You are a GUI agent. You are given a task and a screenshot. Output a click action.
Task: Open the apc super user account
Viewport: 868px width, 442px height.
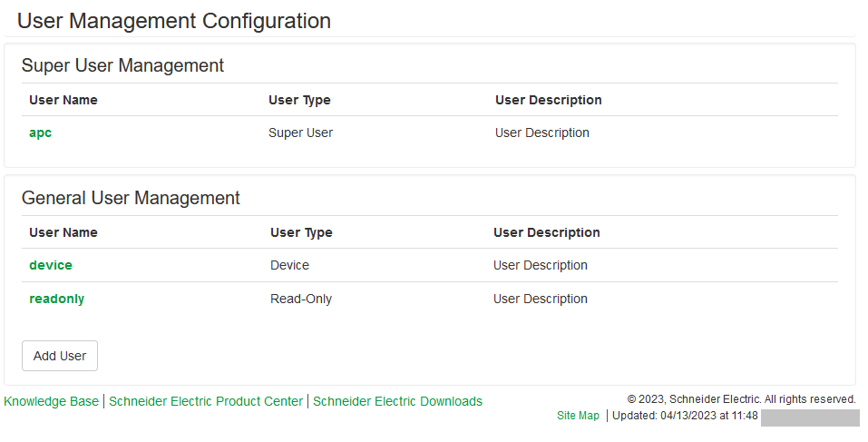pos(41,133)
